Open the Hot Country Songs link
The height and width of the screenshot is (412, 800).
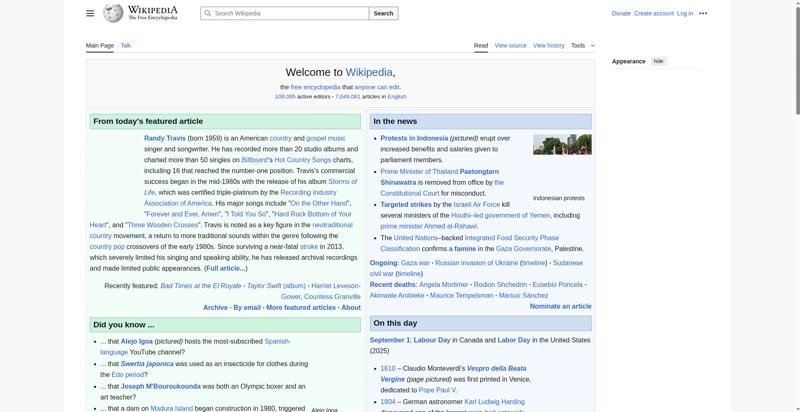tap(303, 160)
